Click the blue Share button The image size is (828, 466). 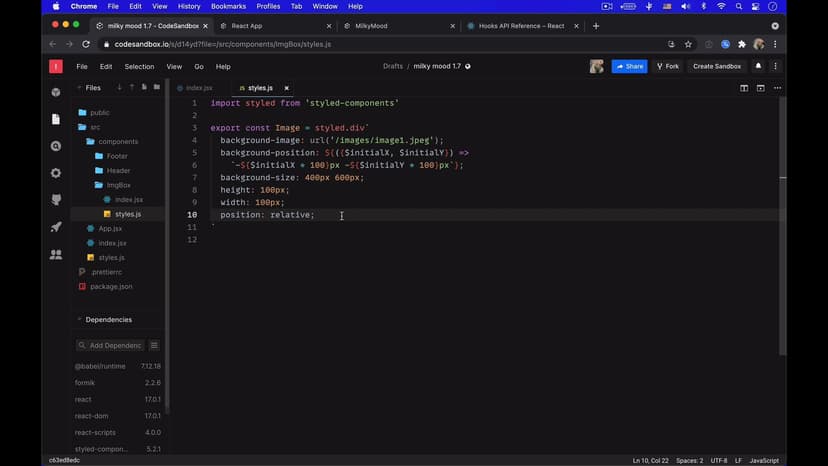coord(630,66)
